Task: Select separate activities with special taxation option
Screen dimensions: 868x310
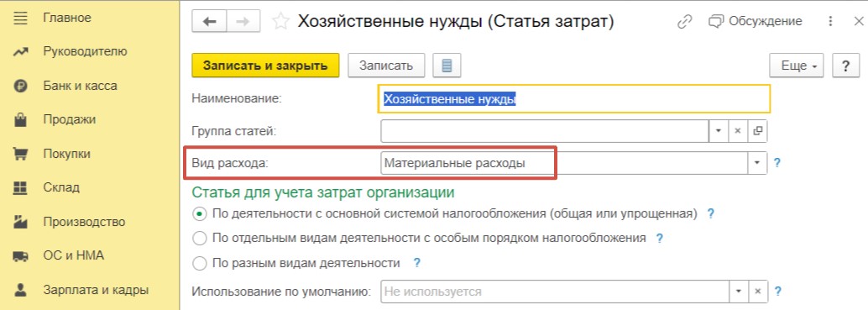Action: (x=200, y=239)
